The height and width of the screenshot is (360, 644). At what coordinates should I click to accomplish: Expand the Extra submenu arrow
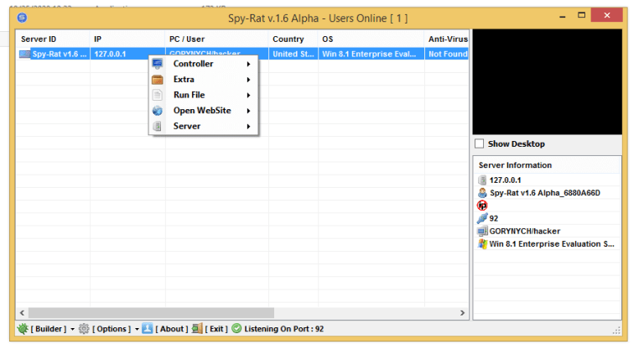coord(248,80)
